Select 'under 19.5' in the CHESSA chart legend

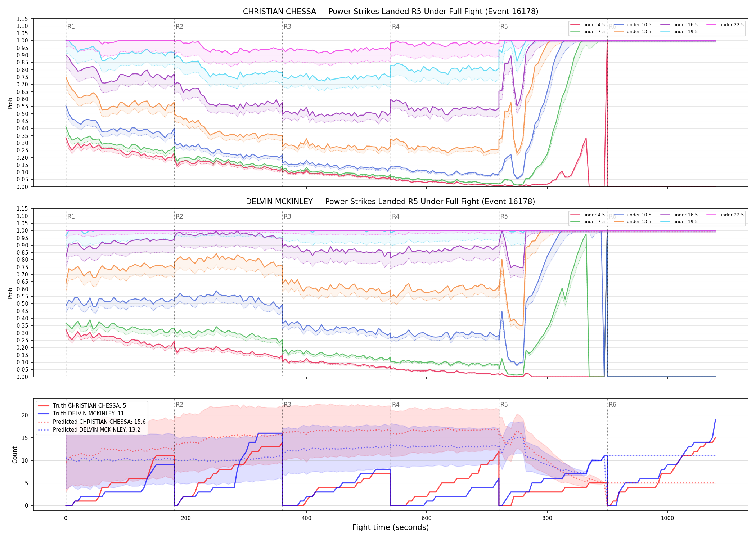pyautogui.click(x=679, y=32)
